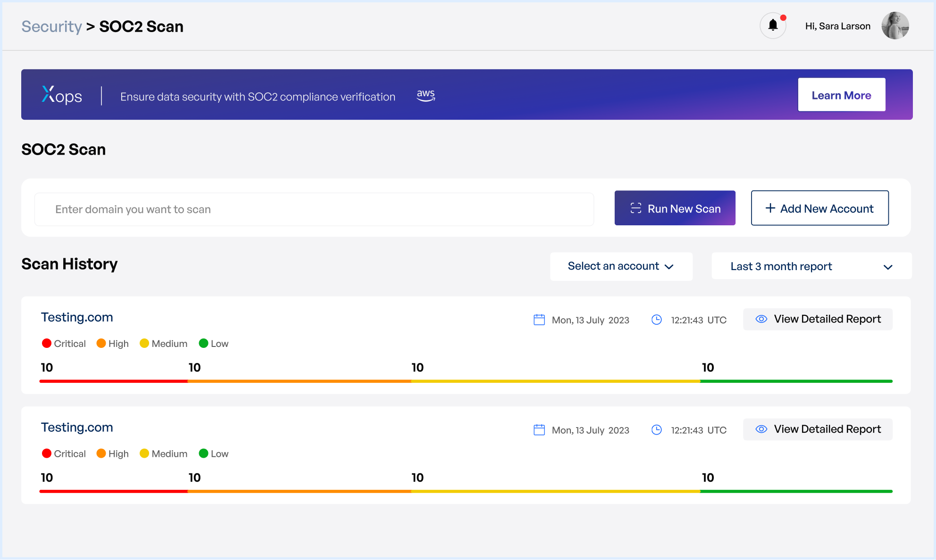This screenshot has width=936, height=560.
Task: Click clock icon in first scan entry
Action: tap(656, 320)
